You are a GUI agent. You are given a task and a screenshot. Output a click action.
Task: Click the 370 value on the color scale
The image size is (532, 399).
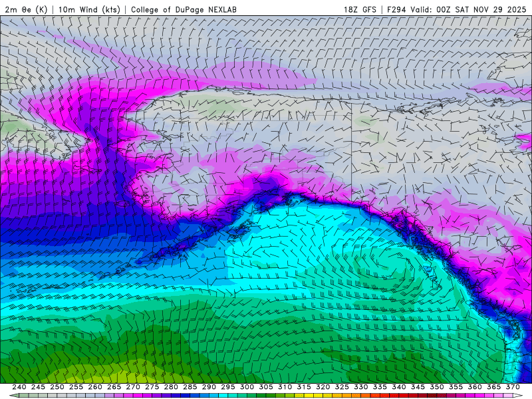tap(513, 387)
